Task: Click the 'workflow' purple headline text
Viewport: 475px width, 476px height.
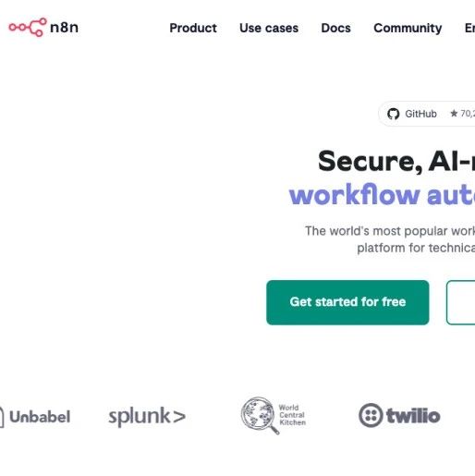Action: click(x=354, y=195)
